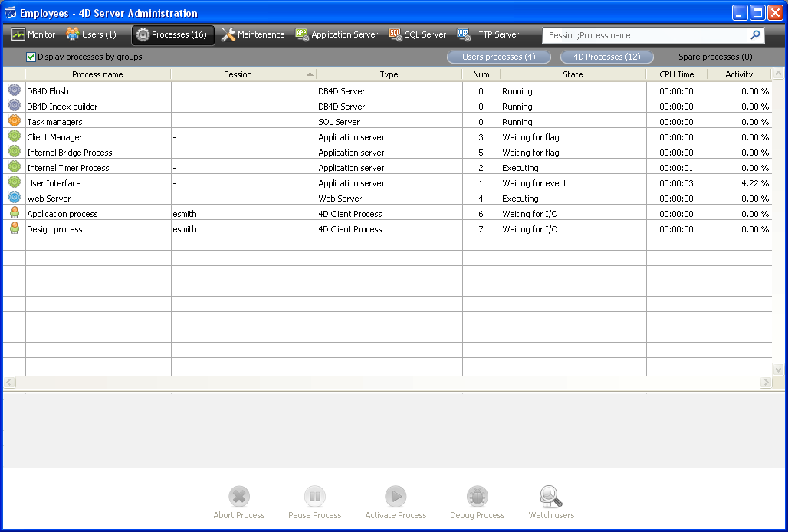Click the horizontal scrollbar left arrow
788x532 pixels.
point(9,383)
